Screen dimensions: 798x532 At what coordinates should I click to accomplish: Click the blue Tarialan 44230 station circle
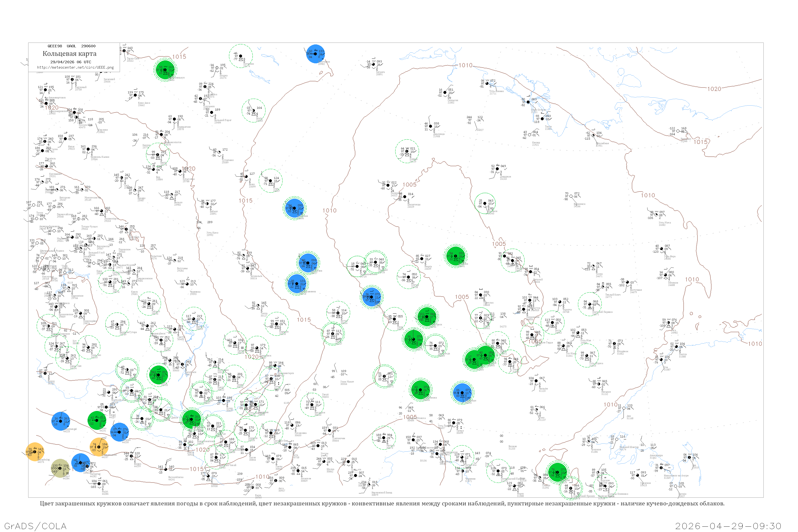click(119, 432)
